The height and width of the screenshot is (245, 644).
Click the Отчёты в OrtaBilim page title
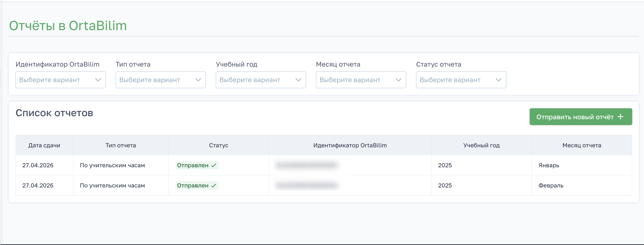(x=68, y=26)
